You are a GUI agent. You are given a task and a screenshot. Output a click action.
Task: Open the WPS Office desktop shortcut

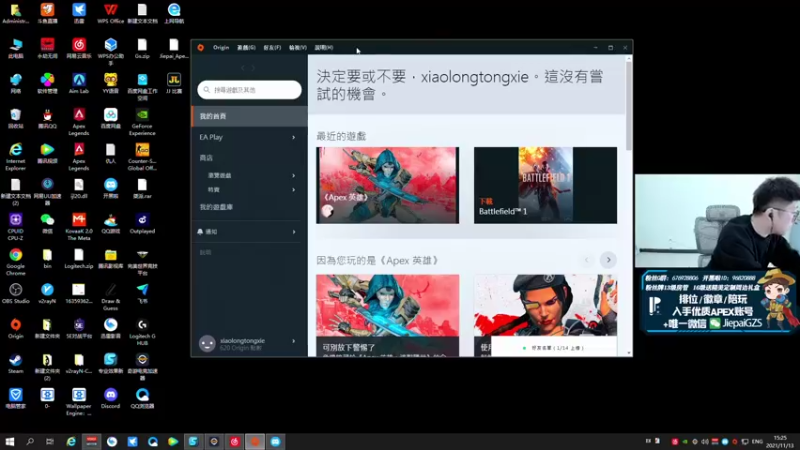point(111,13)
